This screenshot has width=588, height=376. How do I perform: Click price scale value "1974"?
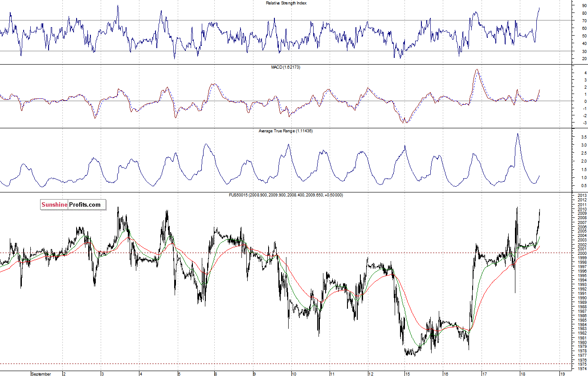(x=582, y=368)
